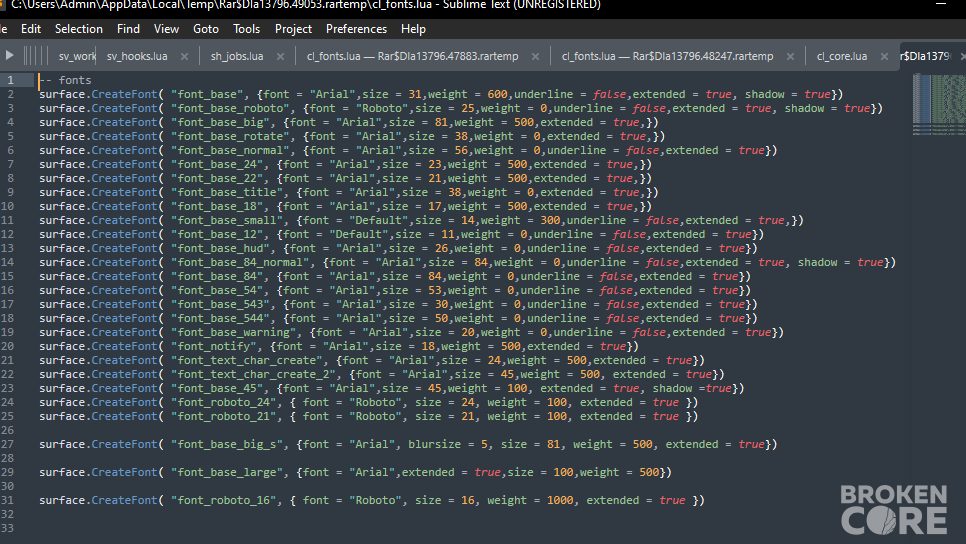Screen dimensions: 966x544
Task: Click "font_text_char_create_2" string
Action: pyautogui.click(x=253, y=374)
